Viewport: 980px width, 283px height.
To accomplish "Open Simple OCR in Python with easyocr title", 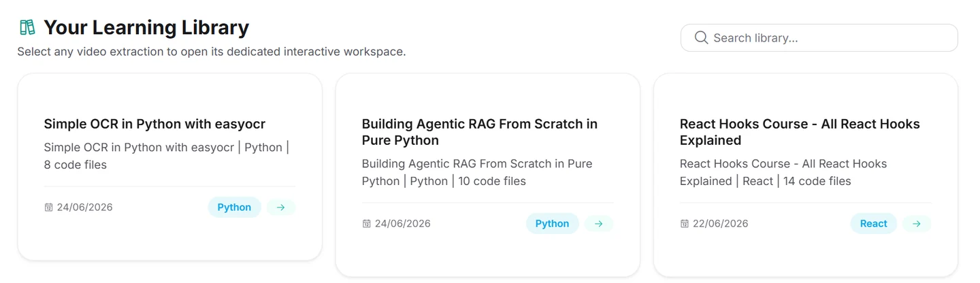I will 154,124.
